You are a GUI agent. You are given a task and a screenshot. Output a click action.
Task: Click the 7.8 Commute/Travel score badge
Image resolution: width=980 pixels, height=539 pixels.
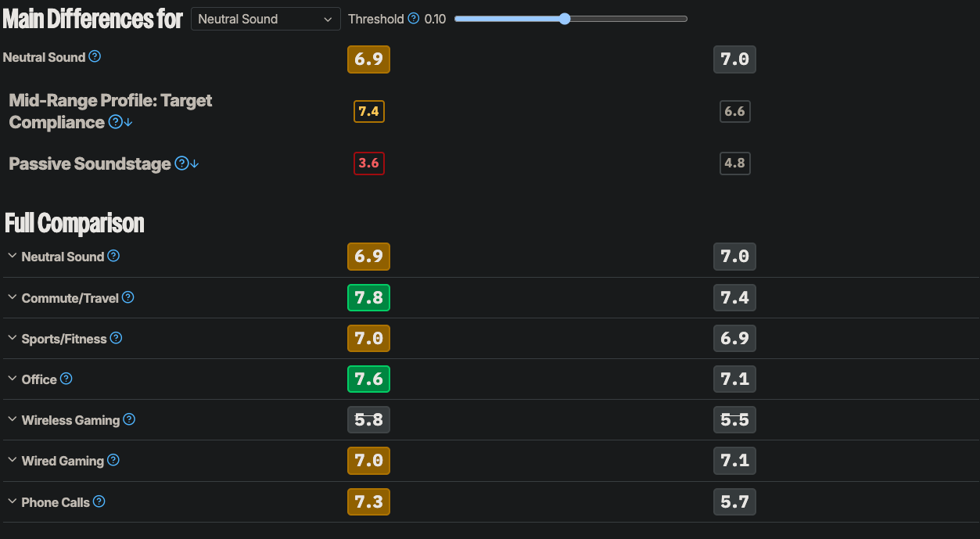point(368,297)
